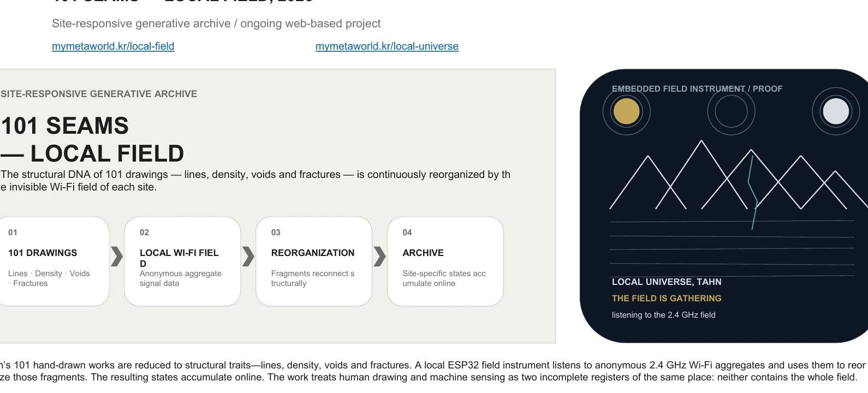This screenshot has width=868, height=393.
Task: Click listening to the 2.4 GHz field text
Action: pos(663,315)
